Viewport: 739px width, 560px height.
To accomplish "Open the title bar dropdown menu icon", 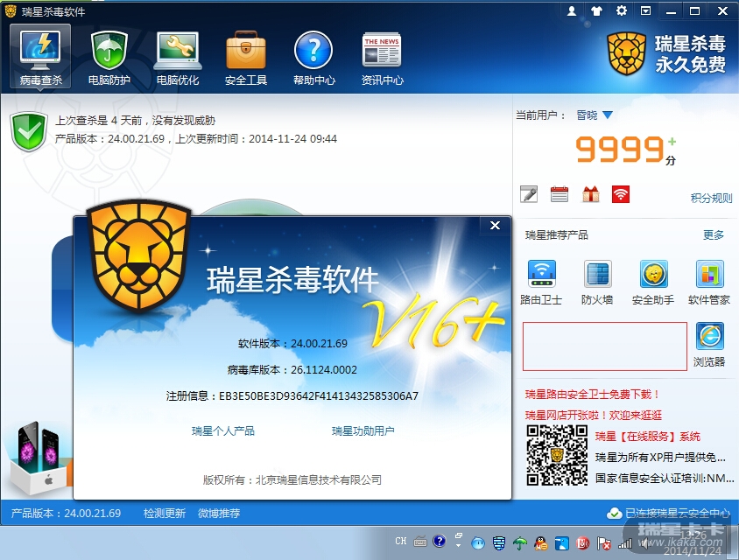I will 645,10.
